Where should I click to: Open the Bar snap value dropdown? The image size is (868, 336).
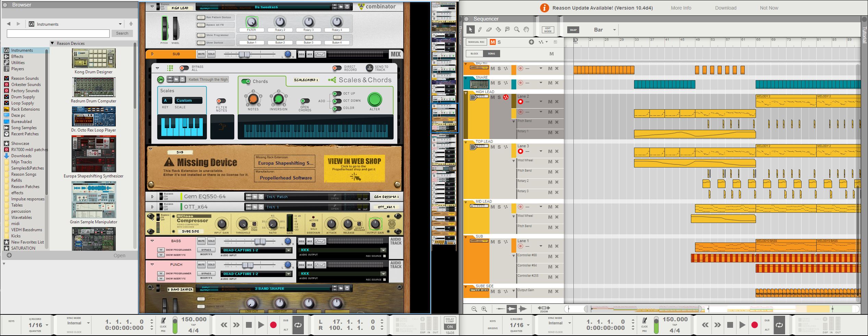[615, 30]
